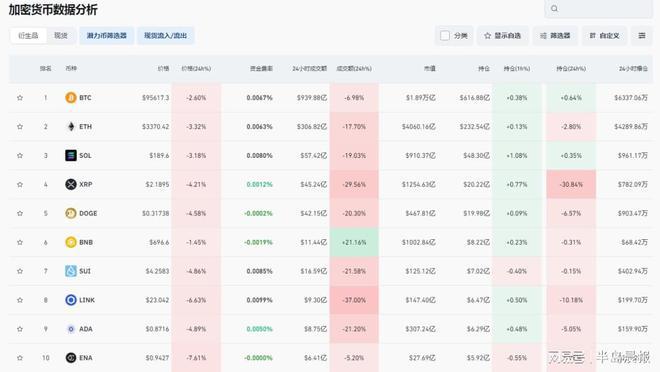Sort by the 持仓(24h%) column header
Image resolution: width=660 pixels, height=372 pixels.
tap(571, 69)
